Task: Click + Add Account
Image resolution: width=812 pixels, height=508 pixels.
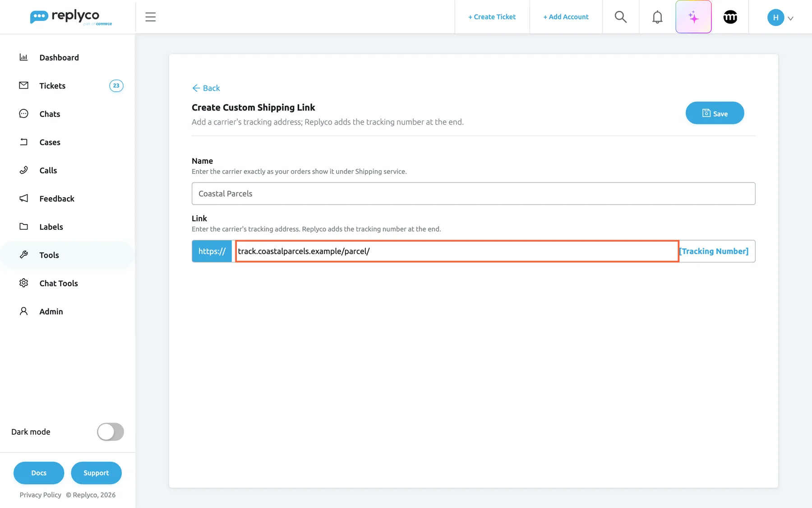Action: click(566, 17)
